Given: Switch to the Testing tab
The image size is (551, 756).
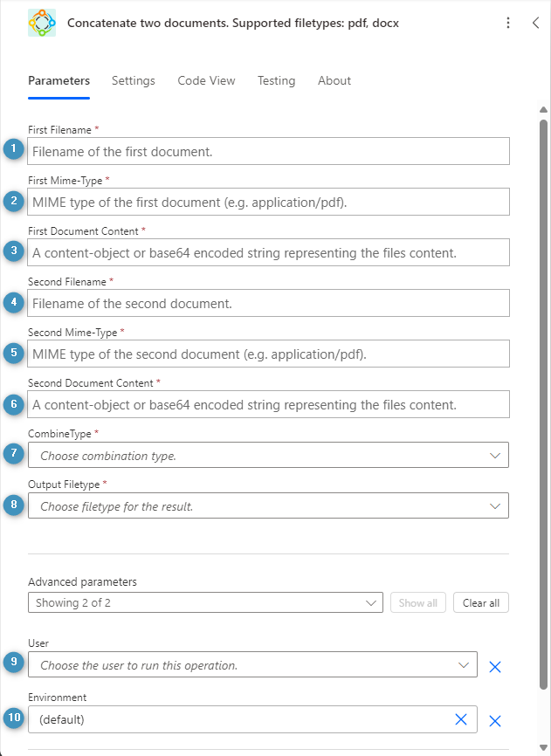Looking at the screenshot, I should (x=276, y=80).
